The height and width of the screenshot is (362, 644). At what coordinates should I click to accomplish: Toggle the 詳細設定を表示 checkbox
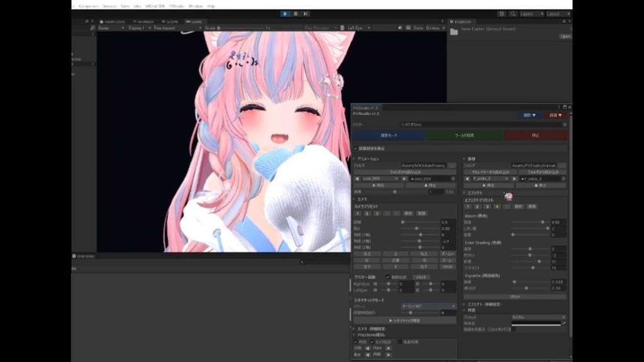(x=355, y=147)
